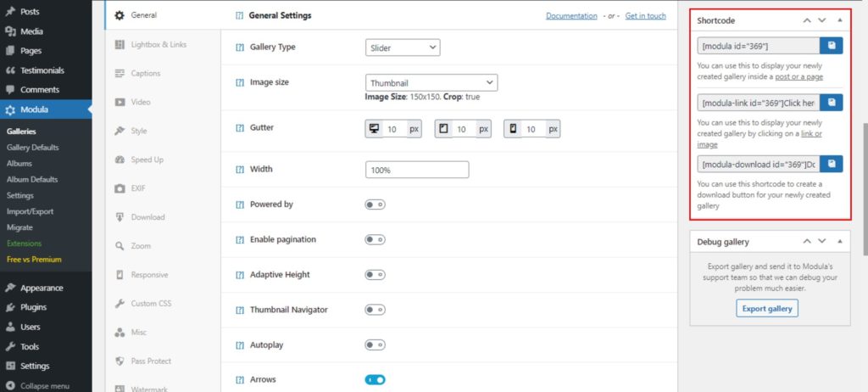This screenshot has width=868, height=392.
Task: Turn on the Autoplay toggle
Action: [375, 345]
